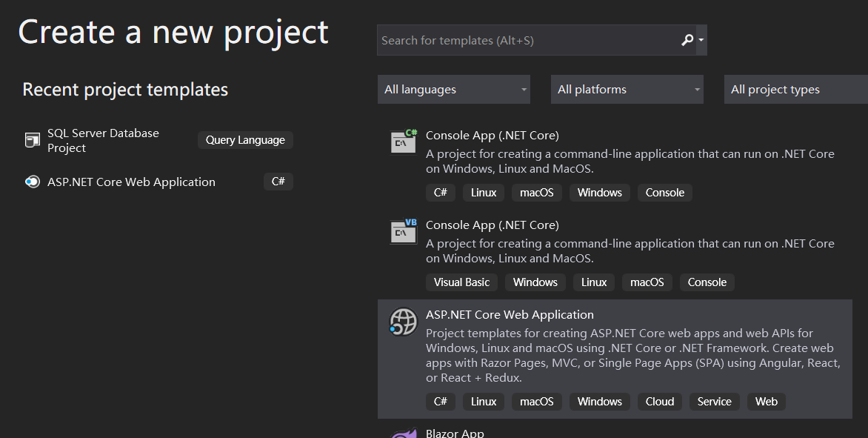
Task: Click the Visual Basic tag
Action: [x=461, y=282]
